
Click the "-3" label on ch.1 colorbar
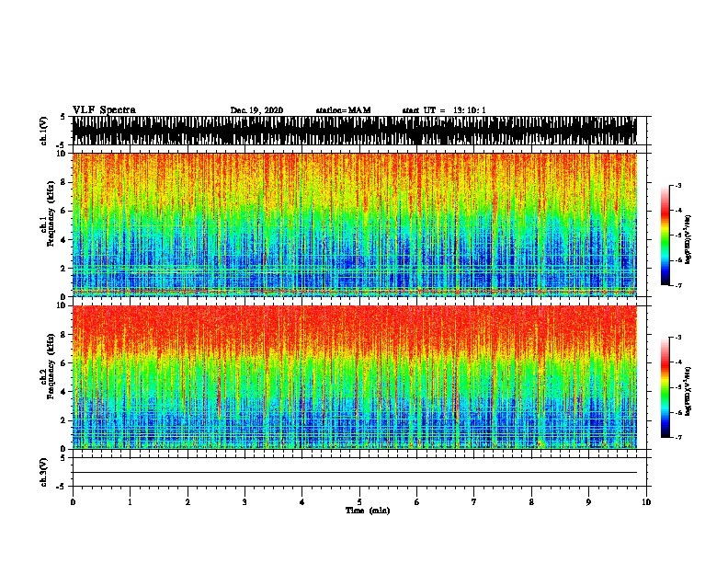pos(678,185)
